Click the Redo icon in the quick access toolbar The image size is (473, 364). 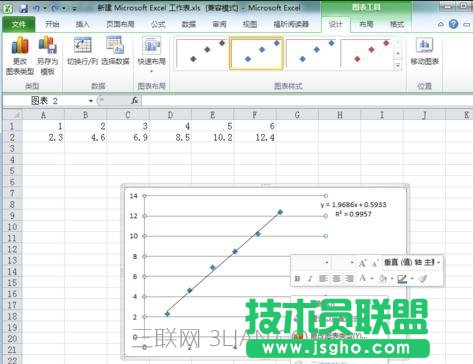click(x=55, y=8)
